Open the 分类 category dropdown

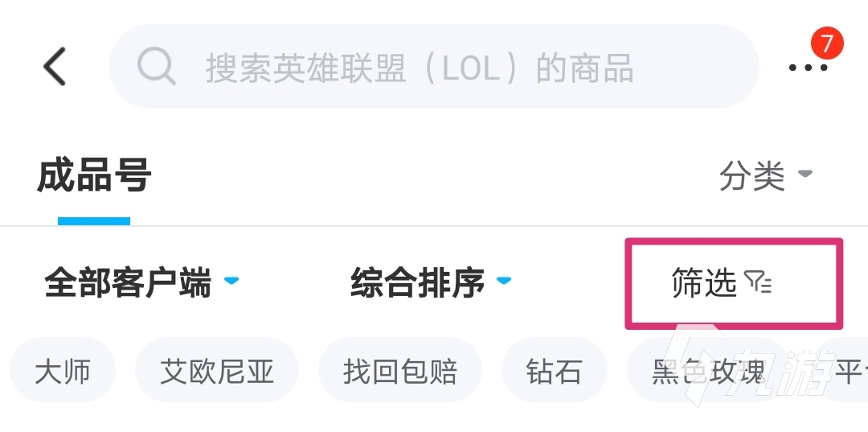tap(752, 175)
